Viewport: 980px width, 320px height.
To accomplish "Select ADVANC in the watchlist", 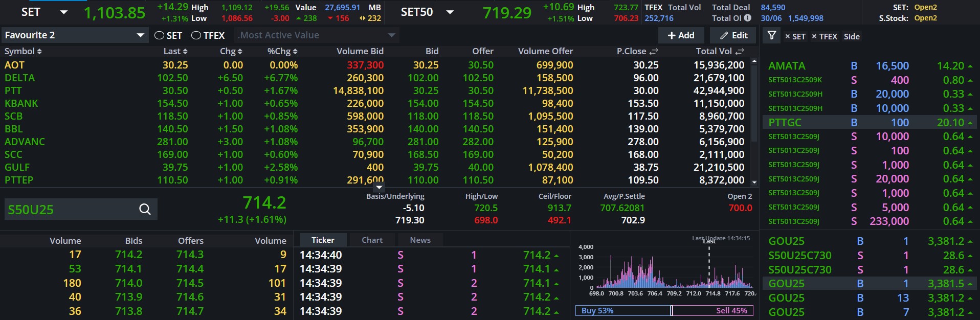I will (x=25, y=142).
